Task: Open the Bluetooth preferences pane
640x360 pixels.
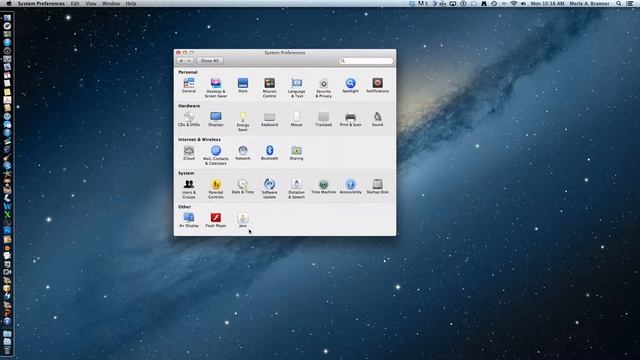Action: (x=269, y=153)
